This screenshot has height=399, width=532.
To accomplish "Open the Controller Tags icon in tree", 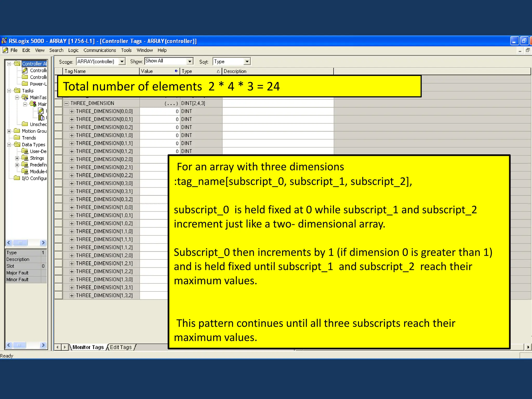I will click(x=25, y=70).
